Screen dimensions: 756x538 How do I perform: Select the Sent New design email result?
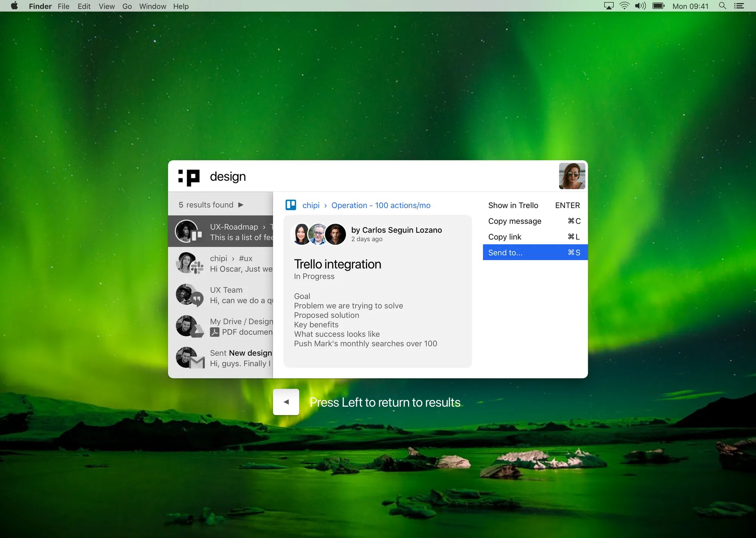coord(220,358)
